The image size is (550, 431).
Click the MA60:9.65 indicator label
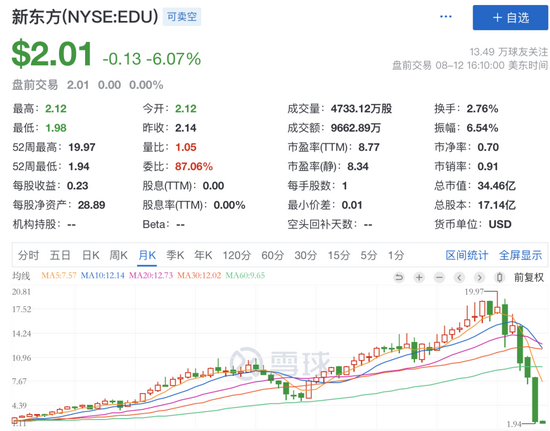pos(245,276)
